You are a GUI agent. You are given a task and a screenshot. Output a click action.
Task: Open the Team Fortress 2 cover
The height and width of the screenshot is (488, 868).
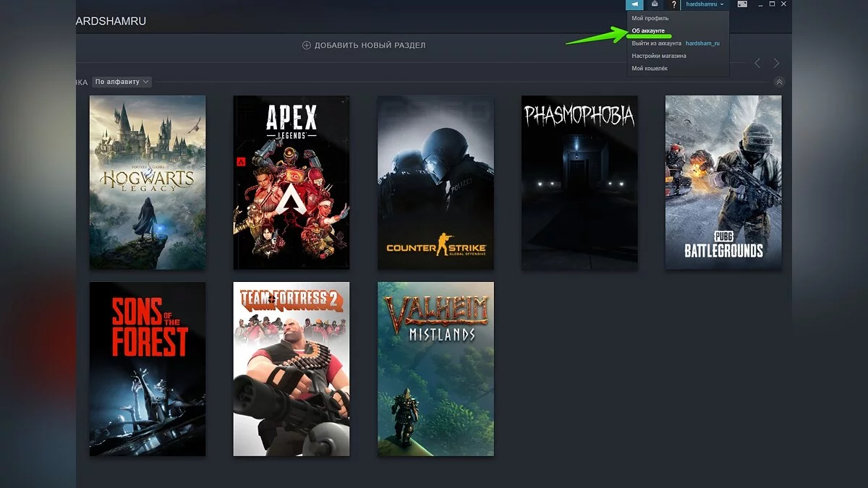coord(292,369)
